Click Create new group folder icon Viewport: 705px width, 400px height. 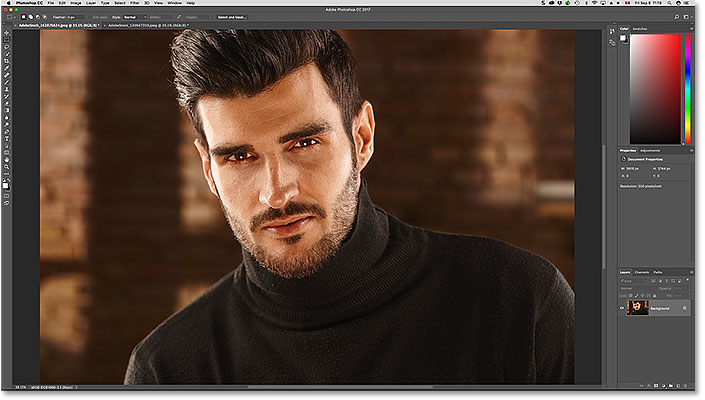(671, 386)
